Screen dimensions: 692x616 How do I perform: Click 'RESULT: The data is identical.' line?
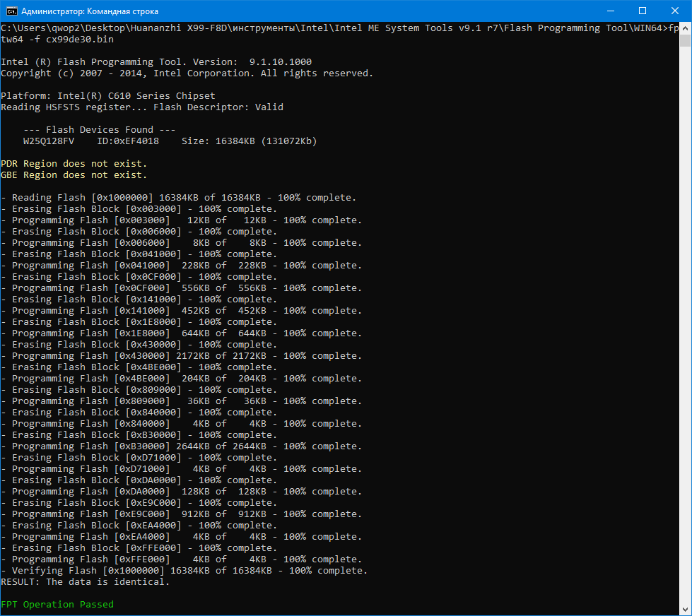pos(86,582)
